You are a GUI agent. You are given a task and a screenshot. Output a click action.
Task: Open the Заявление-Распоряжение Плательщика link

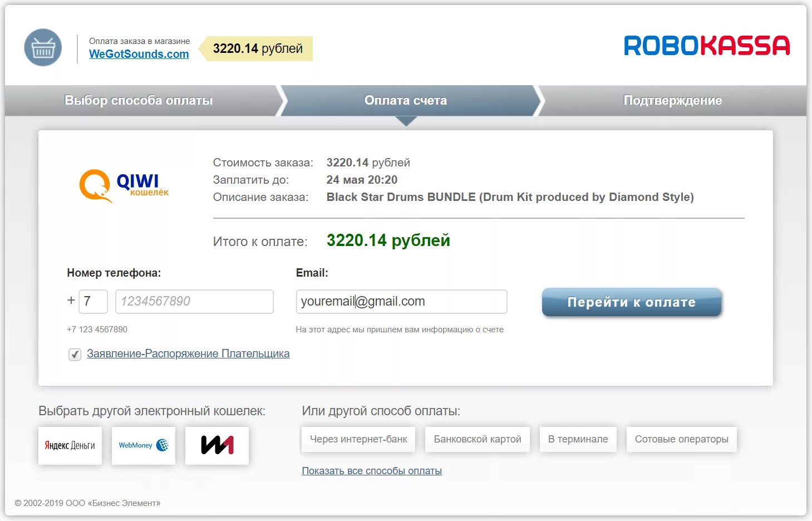coord(188,353)
